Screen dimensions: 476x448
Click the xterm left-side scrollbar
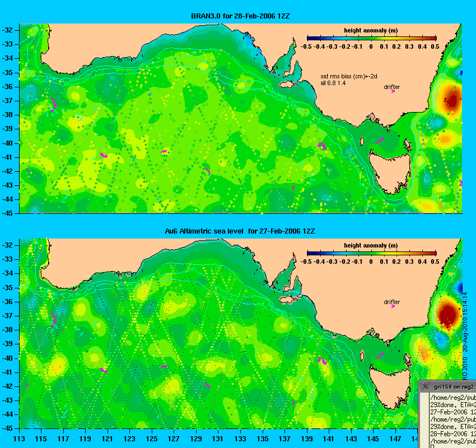click(424, 421)
